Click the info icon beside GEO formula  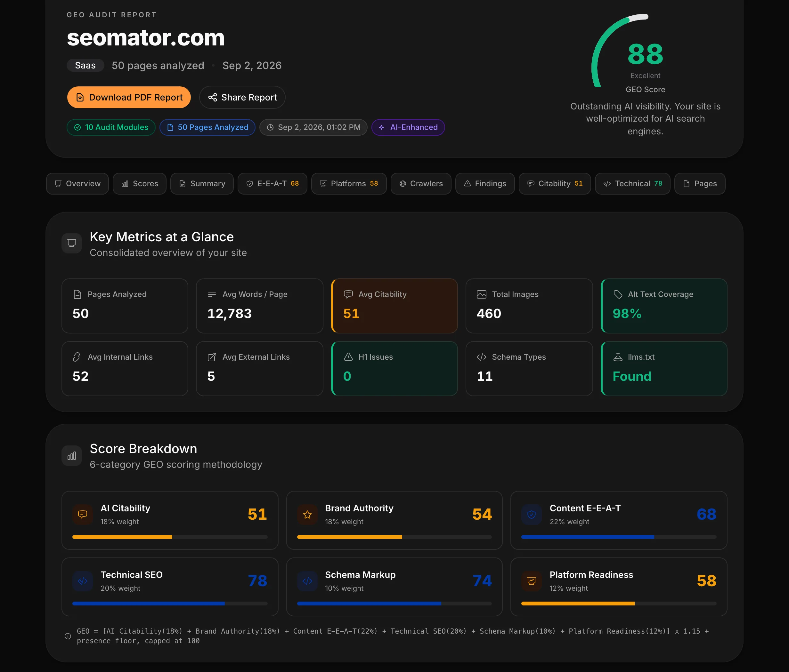tap(68, 636)
